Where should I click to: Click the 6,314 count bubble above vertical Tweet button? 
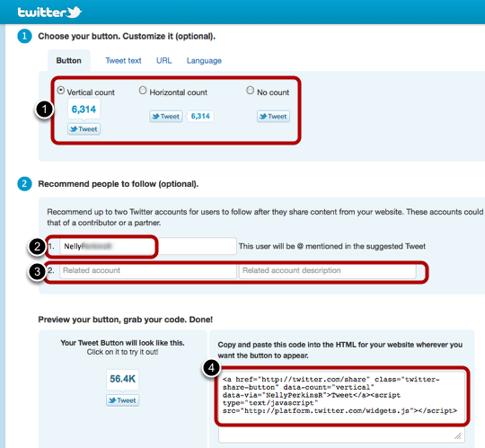tap(84, 110)
